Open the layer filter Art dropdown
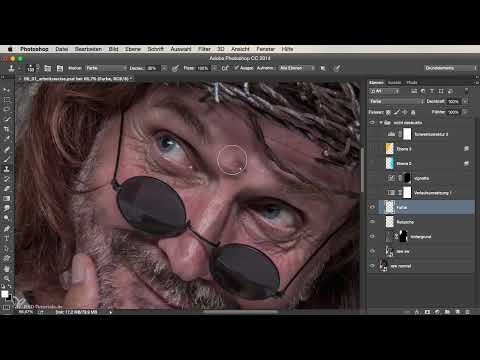 384,91
